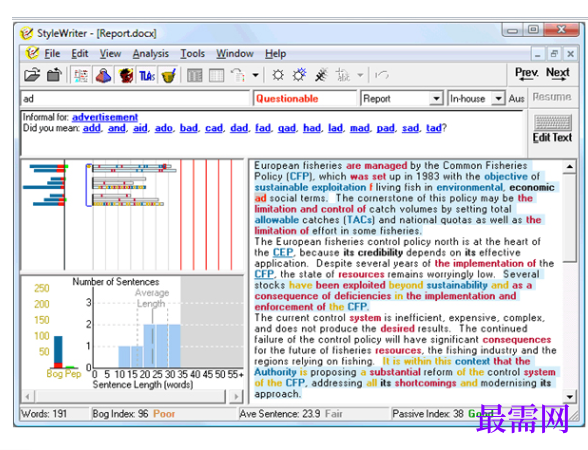This screenshot has height=450, width=588.
Task: Open the Edit menu
Action: click(x=80, y=54)
